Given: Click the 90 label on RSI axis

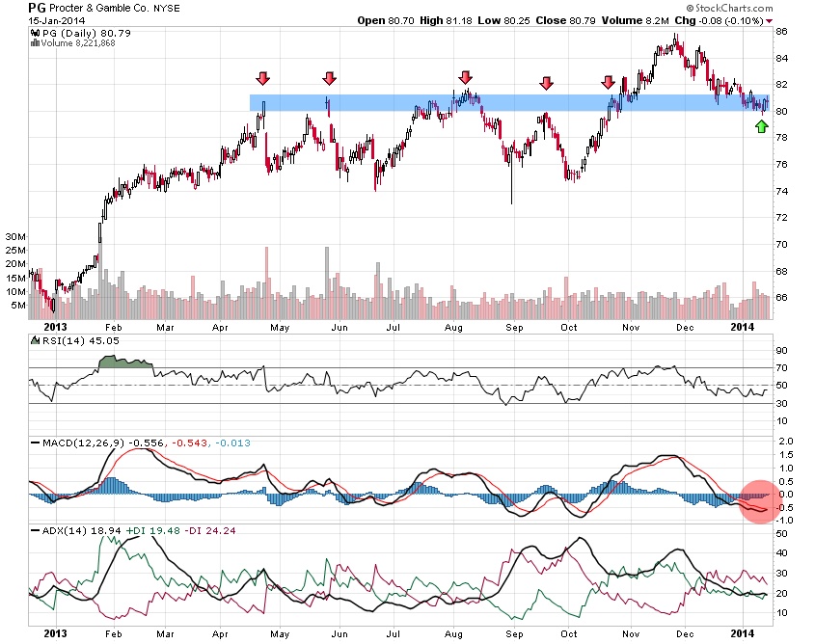Looking at the screenshot, I should tap(781, 351).
